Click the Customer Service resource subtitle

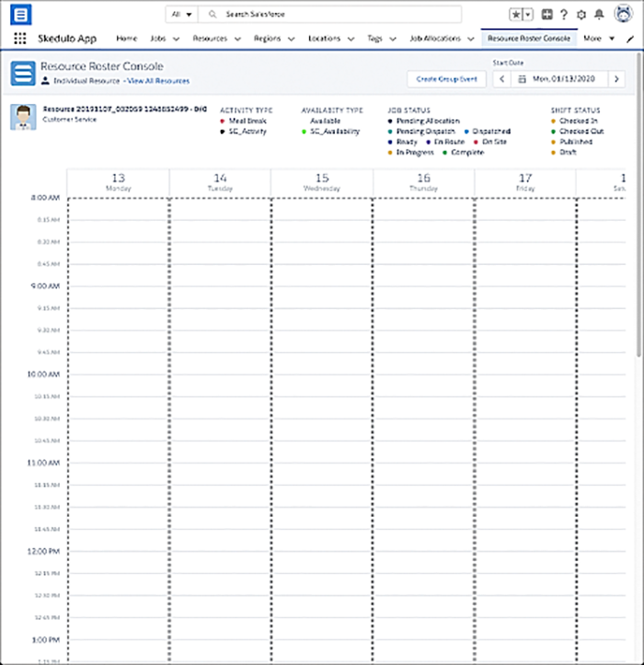pos(70,120)
